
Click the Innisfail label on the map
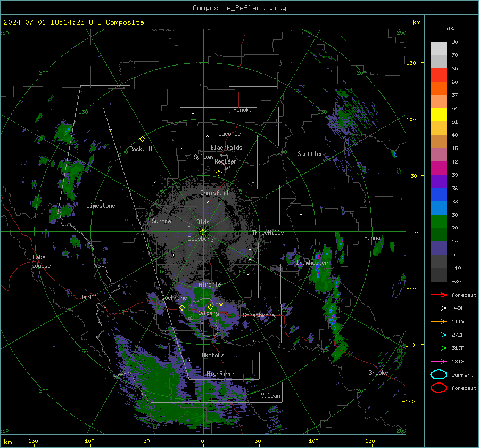point(215,193)
